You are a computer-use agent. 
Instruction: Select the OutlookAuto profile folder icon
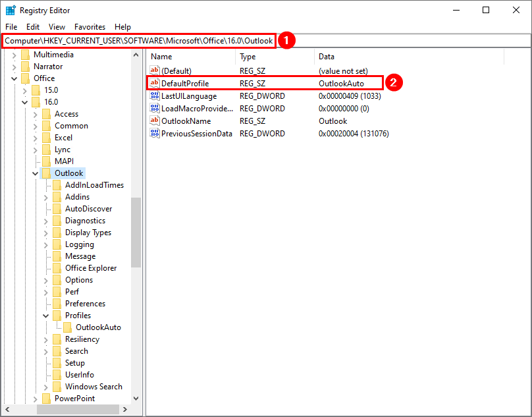(68, 327)
